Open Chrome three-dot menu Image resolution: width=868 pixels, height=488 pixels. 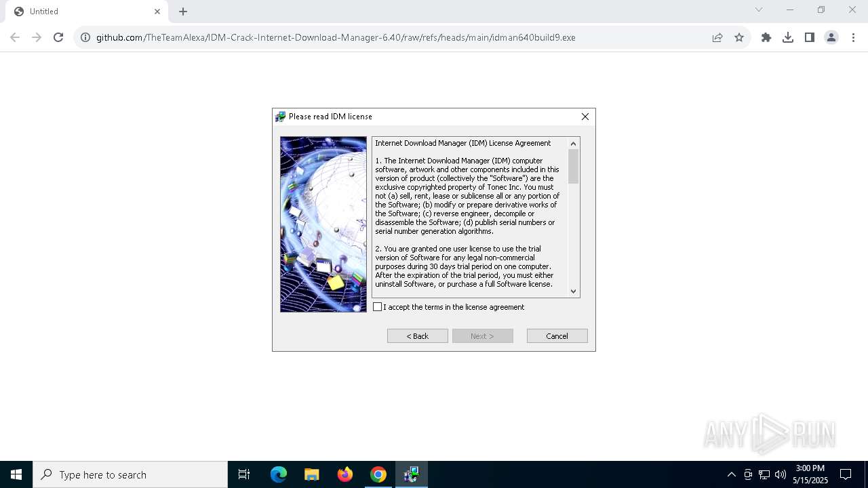click(x=853, y=37)
